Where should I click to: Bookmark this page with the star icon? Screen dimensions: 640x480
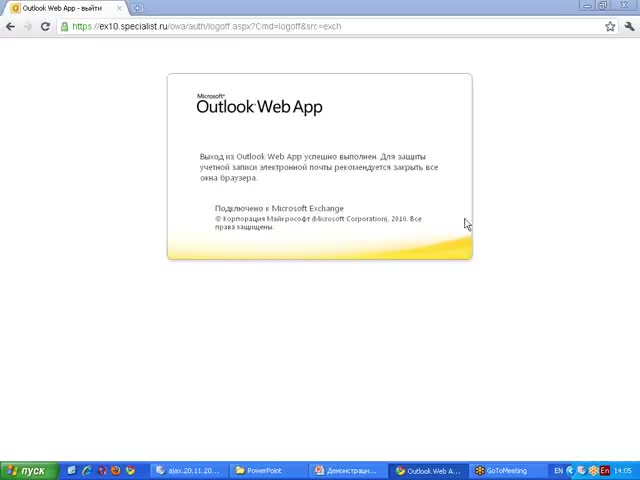tap(610, 26)
